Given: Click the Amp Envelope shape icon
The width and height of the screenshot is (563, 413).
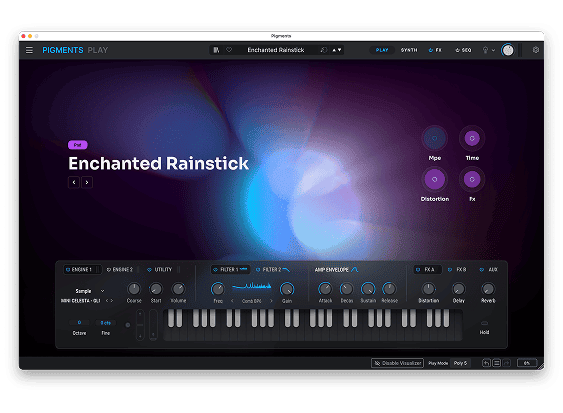Looking at the screenshot, I should point(354,269).
